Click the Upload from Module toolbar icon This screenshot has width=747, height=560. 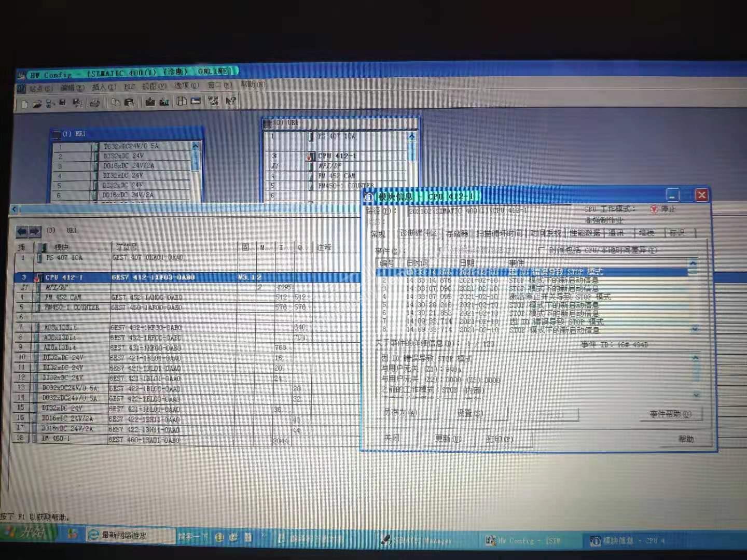164,102
